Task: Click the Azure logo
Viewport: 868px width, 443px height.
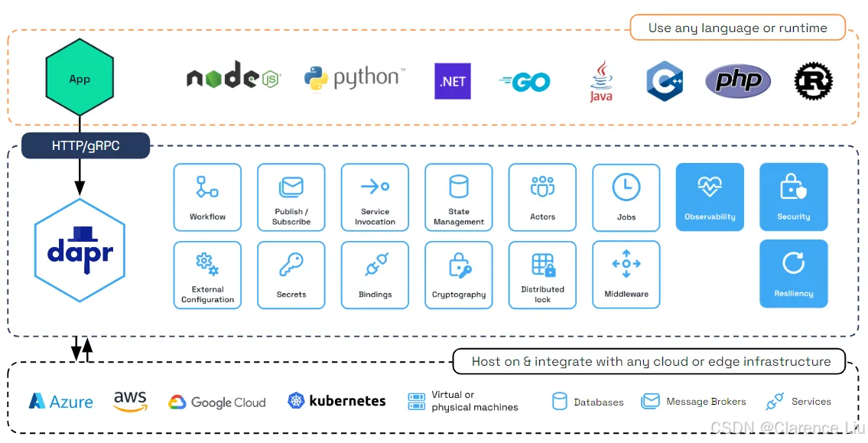Action: pyautogui.click(x=61, y=402)
